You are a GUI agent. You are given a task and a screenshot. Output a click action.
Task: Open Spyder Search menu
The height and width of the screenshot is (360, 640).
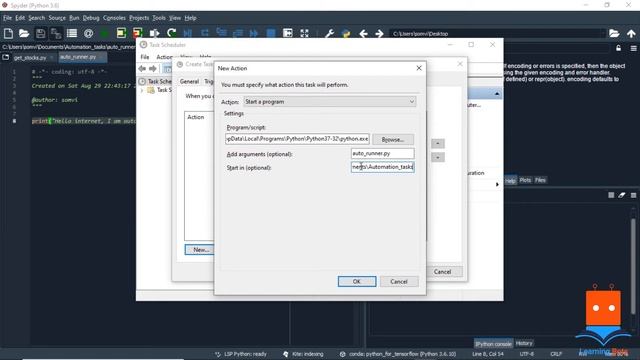[x=36, y=18]
